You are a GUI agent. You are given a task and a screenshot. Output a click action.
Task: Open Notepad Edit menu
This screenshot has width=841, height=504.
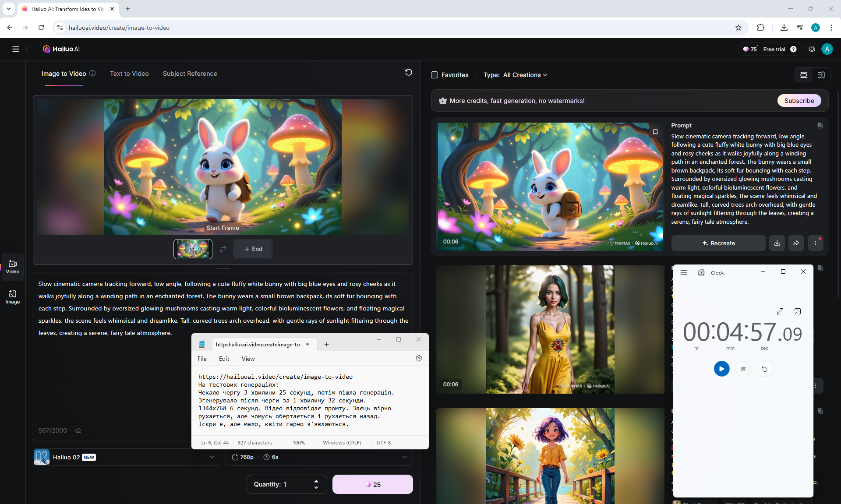pyautogui.click(x=224, y=359)
